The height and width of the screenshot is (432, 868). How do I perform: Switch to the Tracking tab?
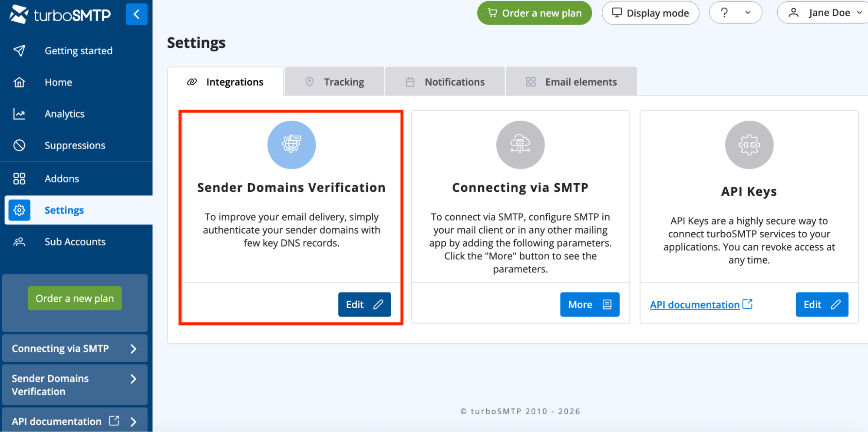[x=334, y=82]
